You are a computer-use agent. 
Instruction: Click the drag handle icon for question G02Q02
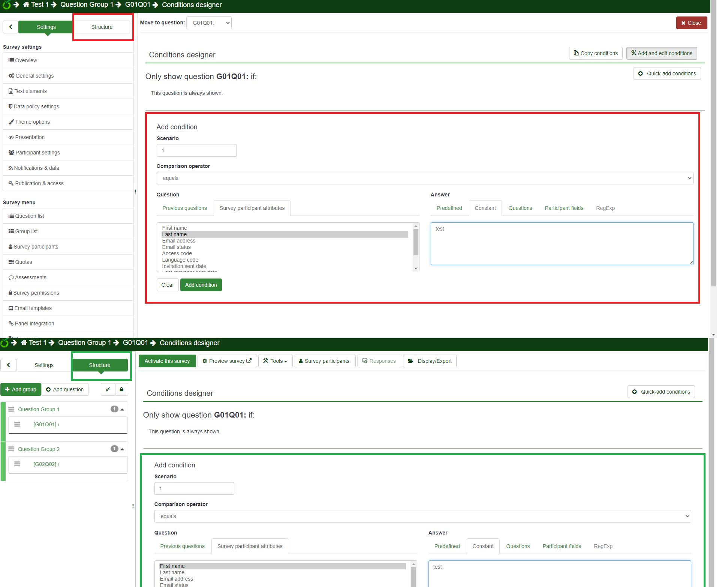(x=17, y=464)
